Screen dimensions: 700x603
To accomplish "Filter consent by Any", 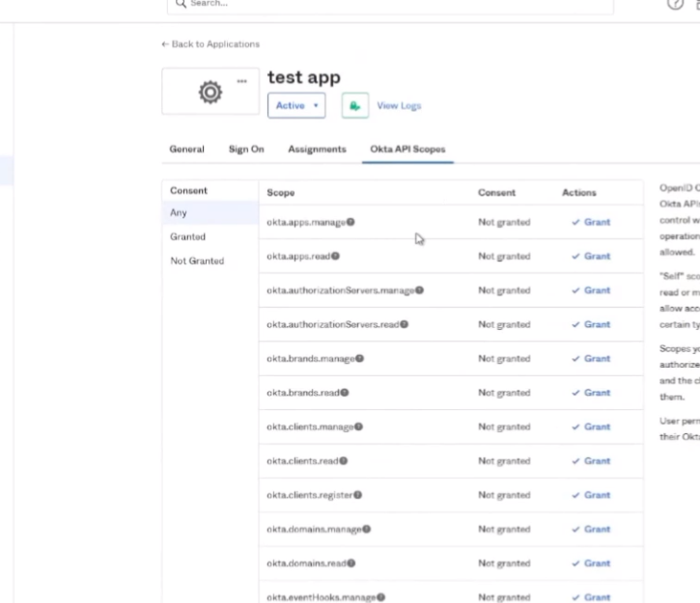I will click(210, 213).
